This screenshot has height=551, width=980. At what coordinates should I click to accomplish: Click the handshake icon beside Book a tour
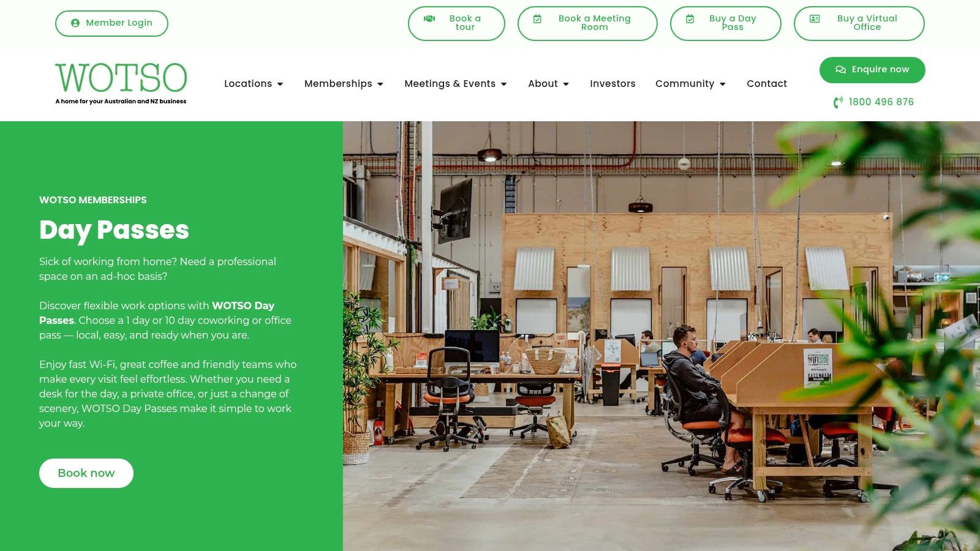[429, 19]
